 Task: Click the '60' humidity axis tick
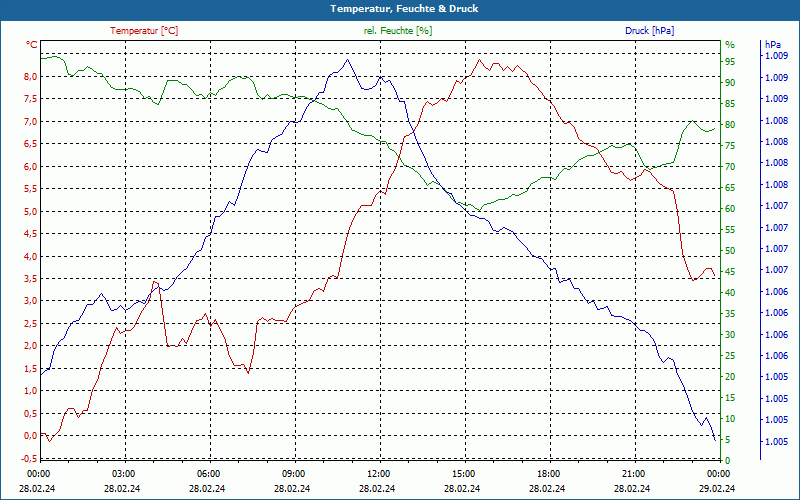pos(730,209)
